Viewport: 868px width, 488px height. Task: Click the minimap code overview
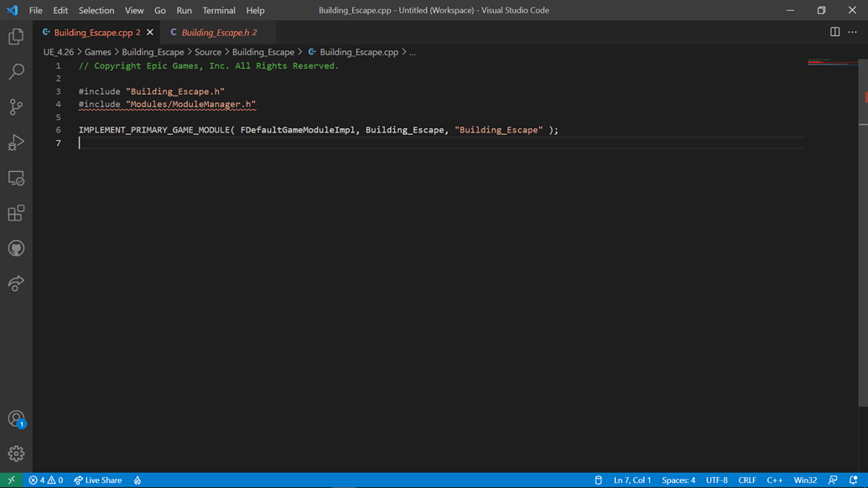832,63
